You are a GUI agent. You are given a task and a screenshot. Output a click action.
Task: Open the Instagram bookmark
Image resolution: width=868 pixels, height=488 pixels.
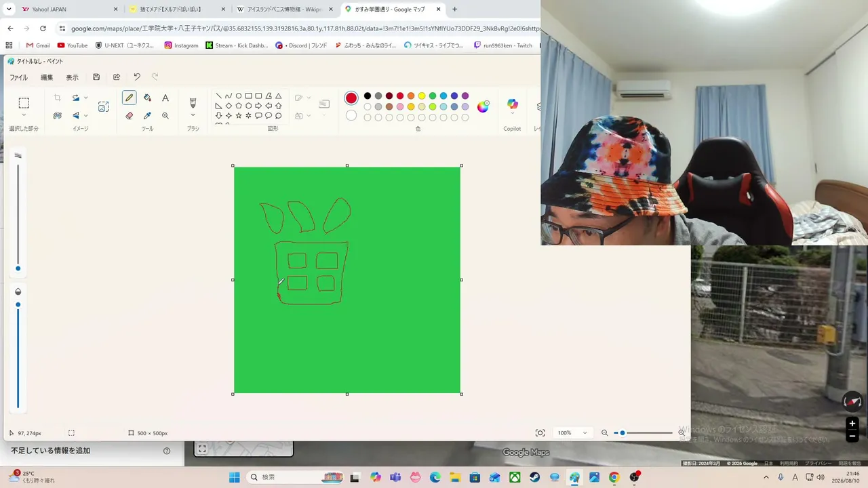(181, 45)
